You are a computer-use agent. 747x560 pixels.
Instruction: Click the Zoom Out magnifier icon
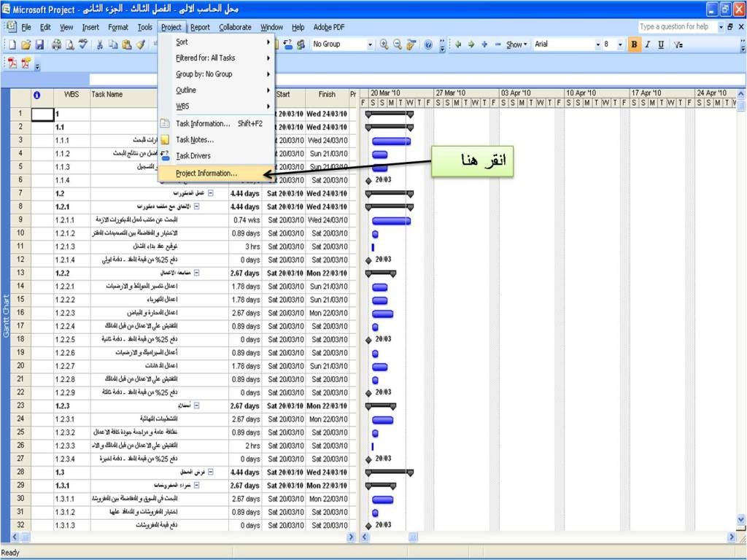tap(398, 44)
